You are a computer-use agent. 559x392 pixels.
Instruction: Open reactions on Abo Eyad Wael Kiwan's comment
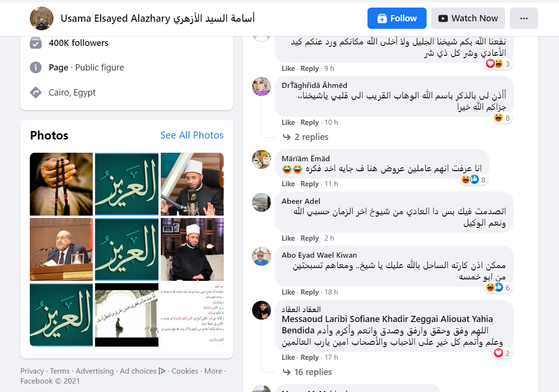[498, 287]
